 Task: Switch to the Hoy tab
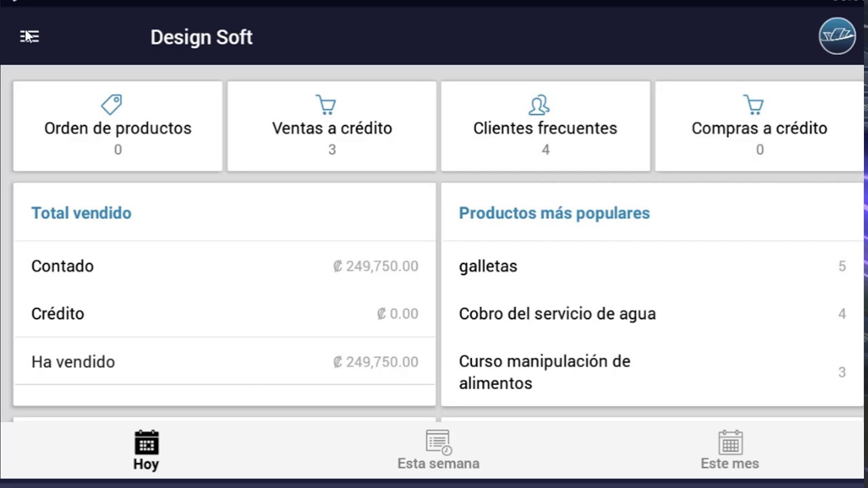(146, 451)
